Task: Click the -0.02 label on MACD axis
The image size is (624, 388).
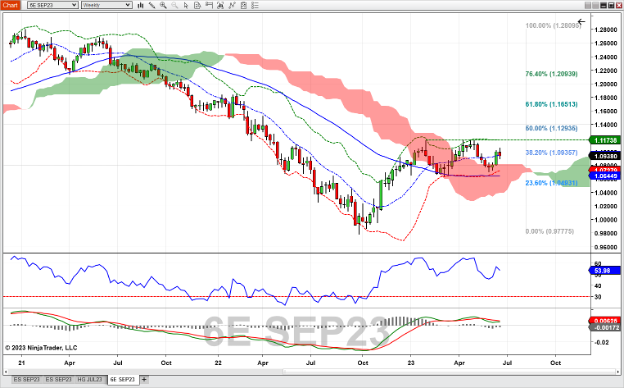Action: click(602, 342)
